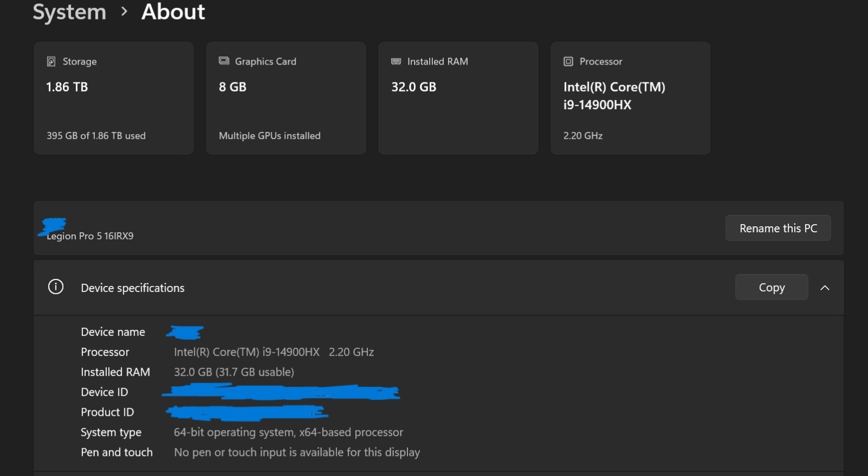Click the Storage drive icon
This screenshot has width=868, height=476.
(51, 61)
